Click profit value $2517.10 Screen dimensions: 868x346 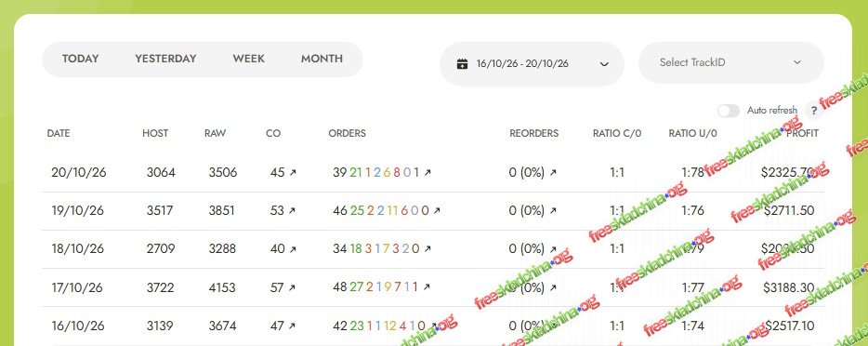pyautogui.click(x=789, y=326)
